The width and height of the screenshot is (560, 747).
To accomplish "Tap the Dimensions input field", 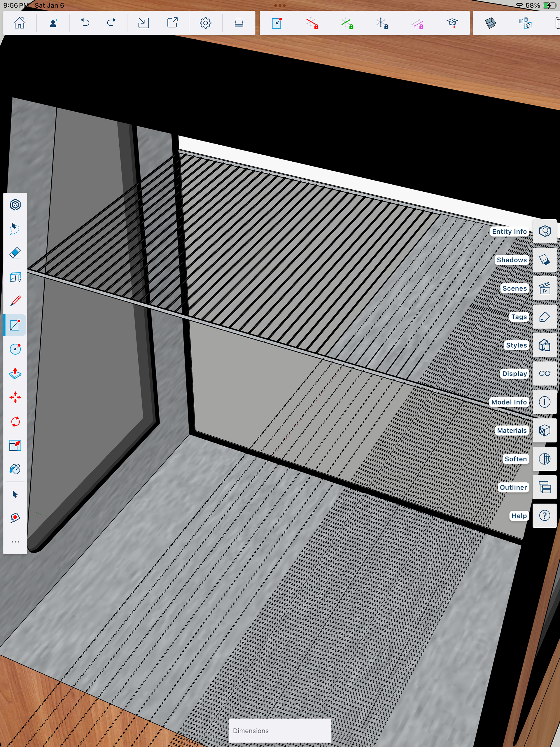I will coord(280,730).
